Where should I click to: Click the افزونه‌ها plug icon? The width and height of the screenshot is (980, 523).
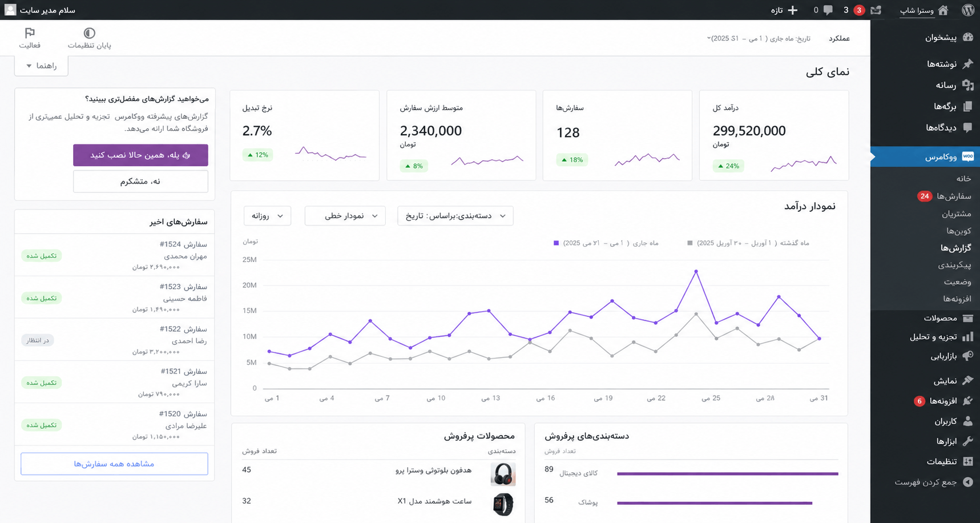click(968, 401)
